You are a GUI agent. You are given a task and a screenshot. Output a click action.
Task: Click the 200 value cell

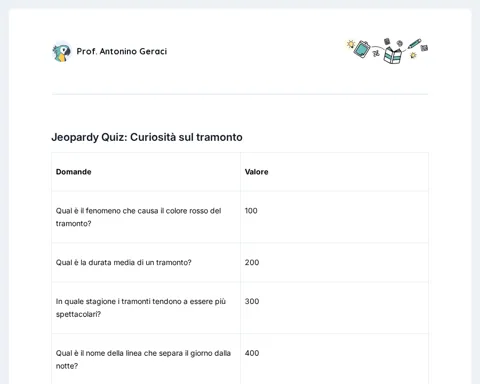pyautogui.click(x=252, y=263)
